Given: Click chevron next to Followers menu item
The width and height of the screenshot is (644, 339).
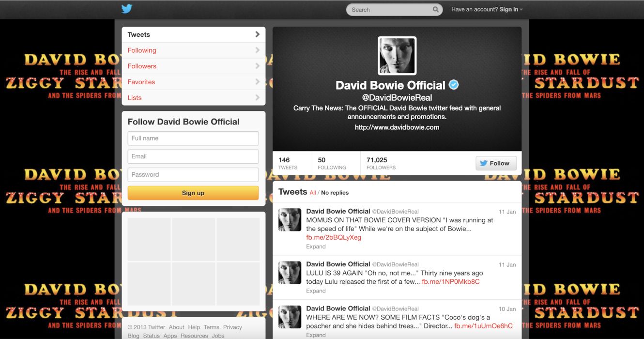Looking at the screenshot, I should tap(257, 66).
